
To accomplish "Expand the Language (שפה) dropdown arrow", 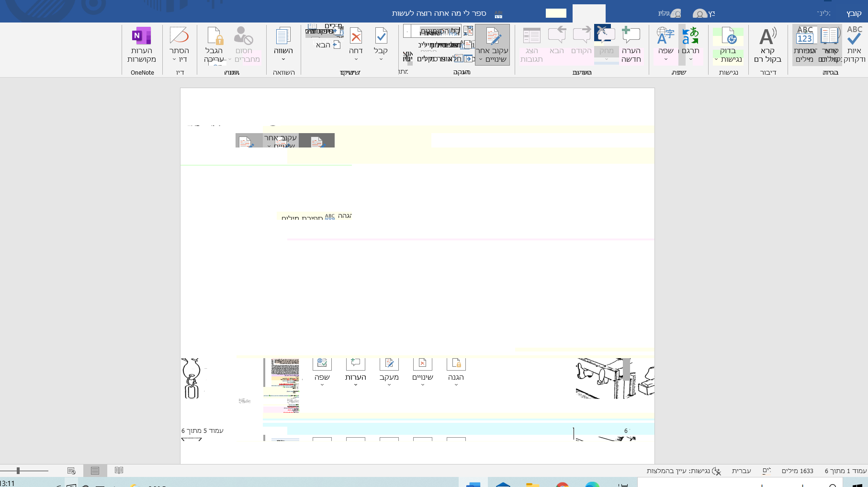I will coord(665,59).
